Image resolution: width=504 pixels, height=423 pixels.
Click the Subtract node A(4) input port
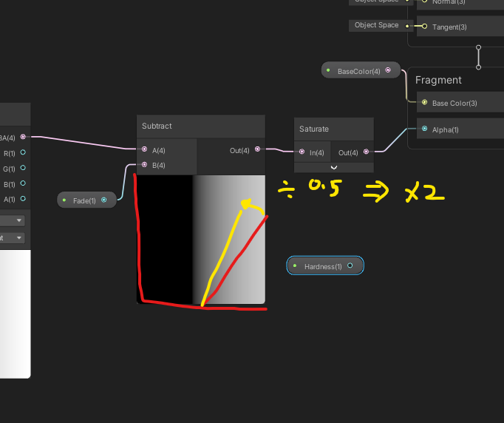pyautogui.click(x=144, y=149)
